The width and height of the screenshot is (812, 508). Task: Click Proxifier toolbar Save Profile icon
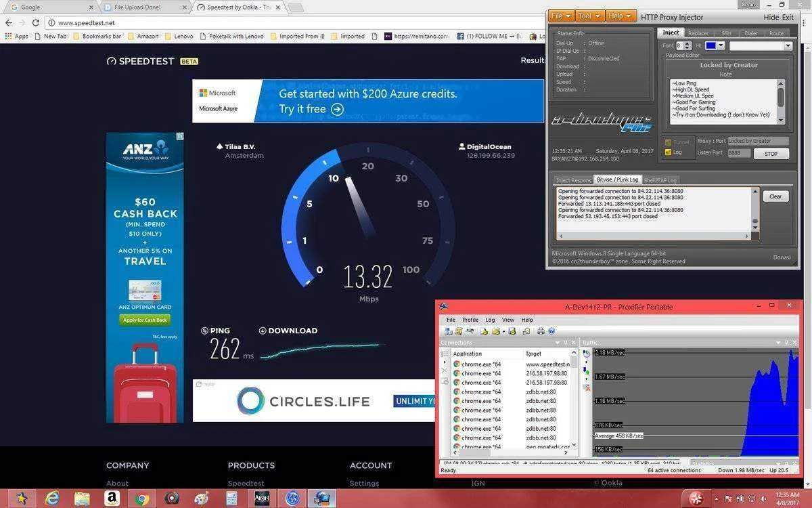tap(512, 331)
